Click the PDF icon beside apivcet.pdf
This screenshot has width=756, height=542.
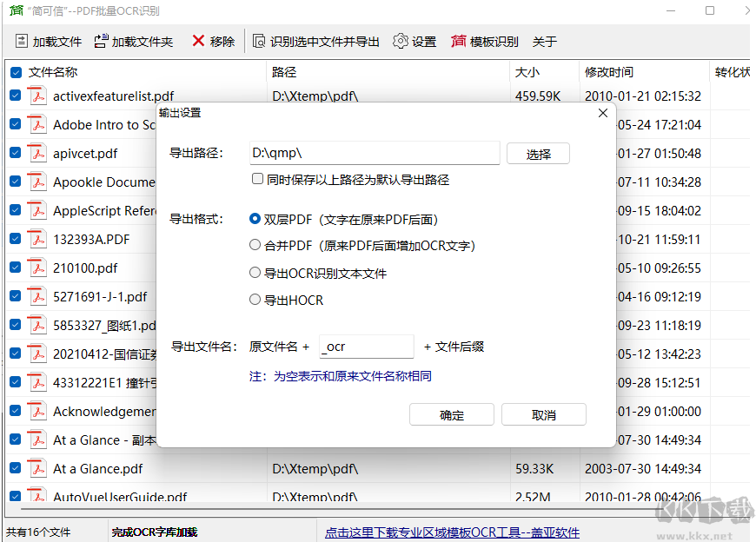pyautogui.click(x=36, y=153)
